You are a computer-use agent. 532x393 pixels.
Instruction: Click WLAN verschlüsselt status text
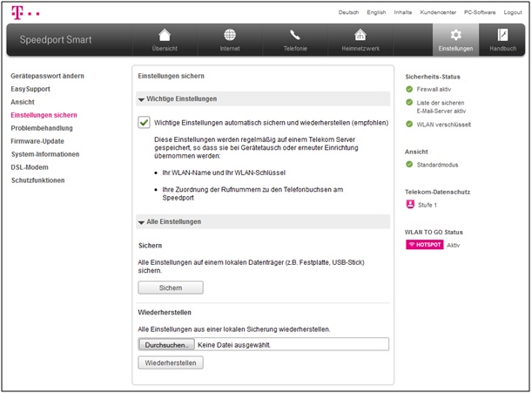pyautogui.click(x=444, y=125)
